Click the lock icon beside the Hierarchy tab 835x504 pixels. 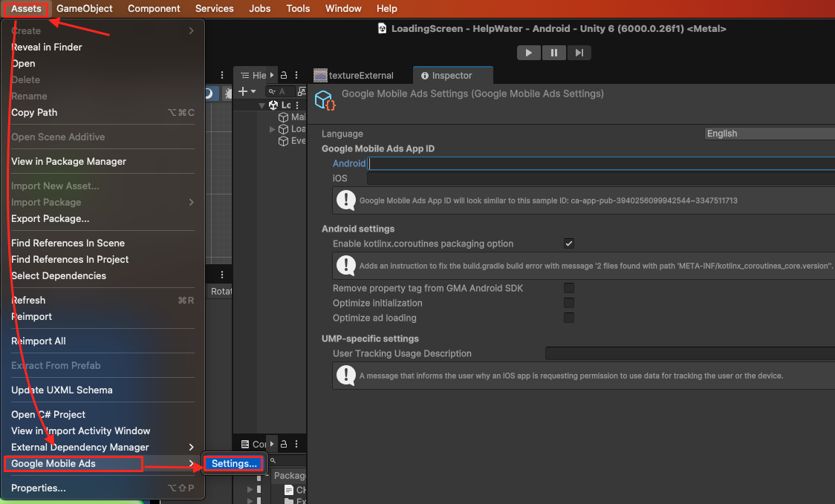point(284,75)
